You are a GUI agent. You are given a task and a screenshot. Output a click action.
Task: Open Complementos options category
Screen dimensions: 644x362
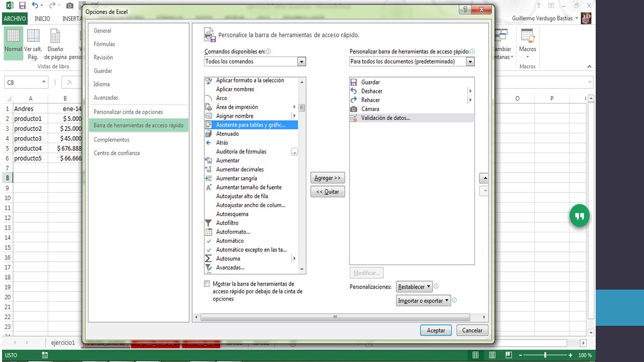[x=138, y=140]
